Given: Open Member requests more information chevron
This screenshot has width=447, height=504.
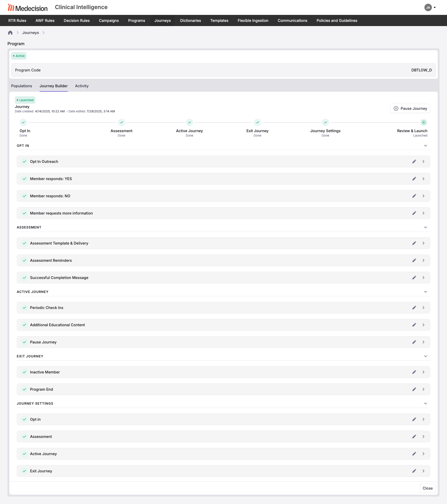Looking at the screenshot, I should tap(423, 213).
